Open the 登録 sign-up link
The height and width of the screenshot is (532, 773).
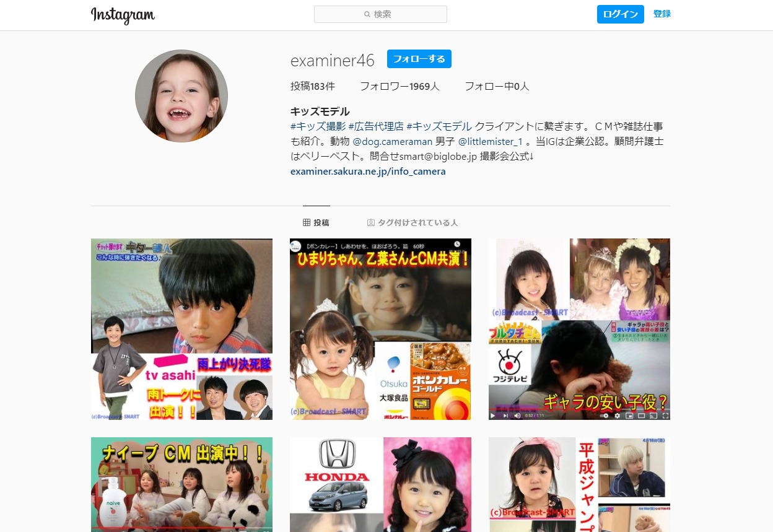coord(662,14)
